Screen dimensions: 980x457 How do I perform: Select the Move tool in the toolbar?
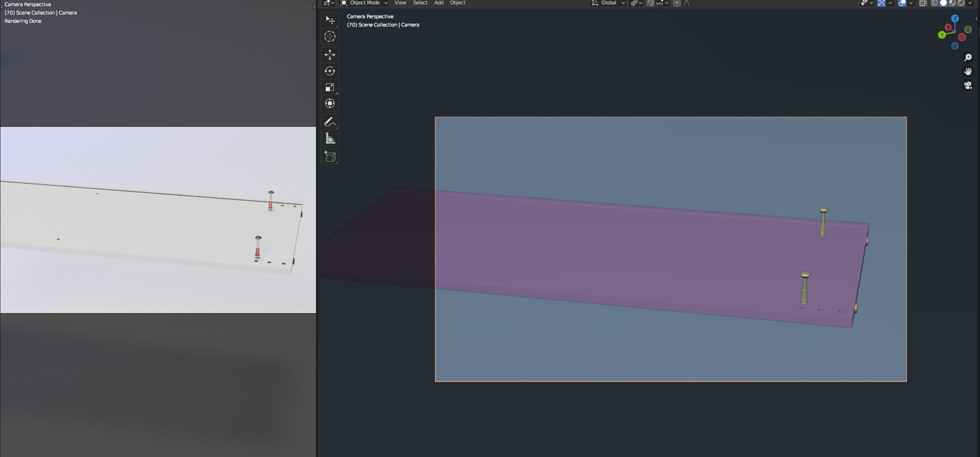tap(330, 54)
